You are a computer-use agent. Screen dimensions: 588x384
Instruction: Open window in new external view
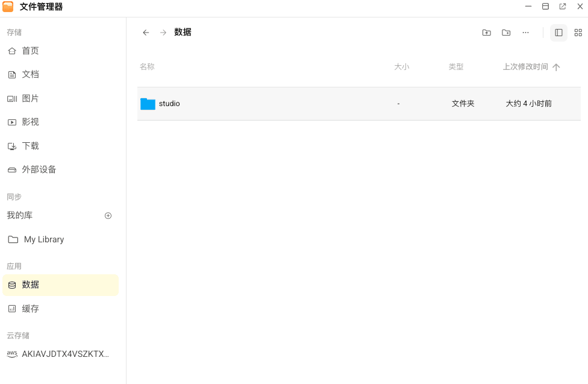(562, 7)
